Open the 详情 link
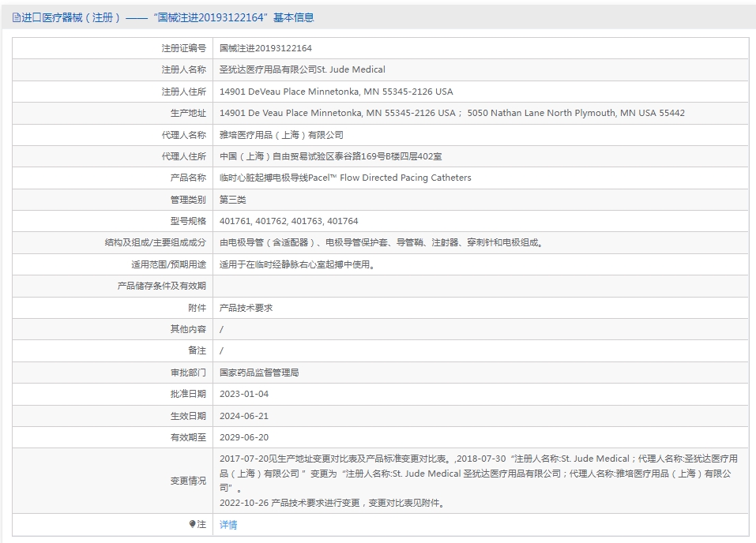The height and width of the screenshot is (543, 756). [228, 525]
